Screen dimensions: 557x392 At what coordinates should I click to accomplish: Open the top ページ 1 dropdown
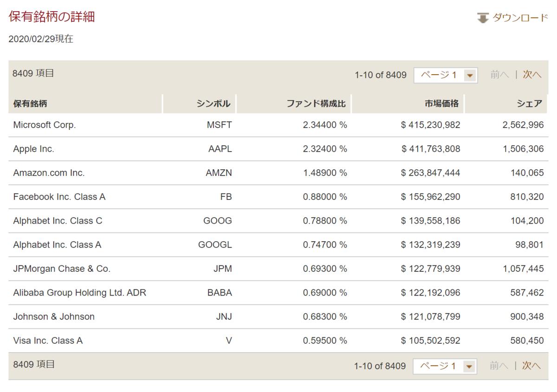click(x=446, y=75)
